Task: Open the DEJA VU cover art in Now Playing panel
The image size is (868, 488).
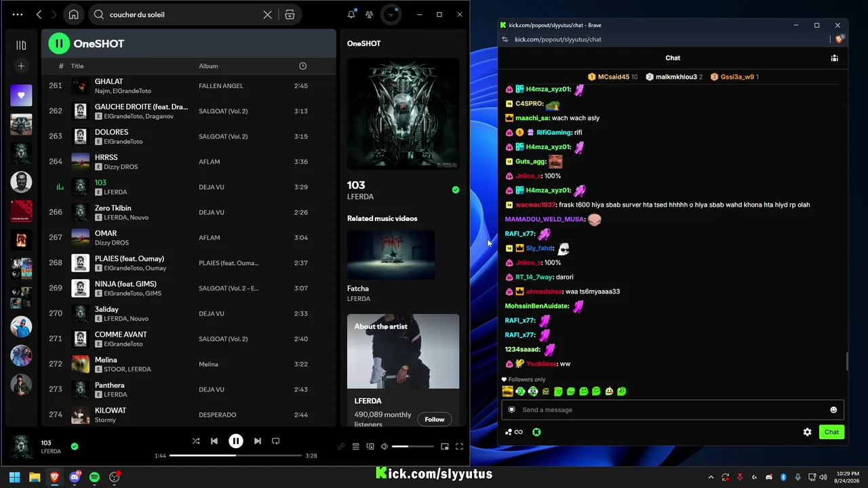Action: (403, 113)
